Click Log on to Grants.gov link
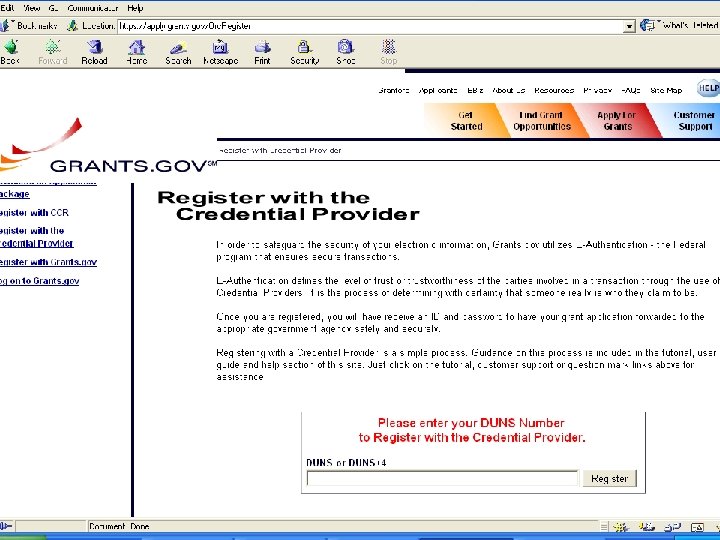 point(39,281)
